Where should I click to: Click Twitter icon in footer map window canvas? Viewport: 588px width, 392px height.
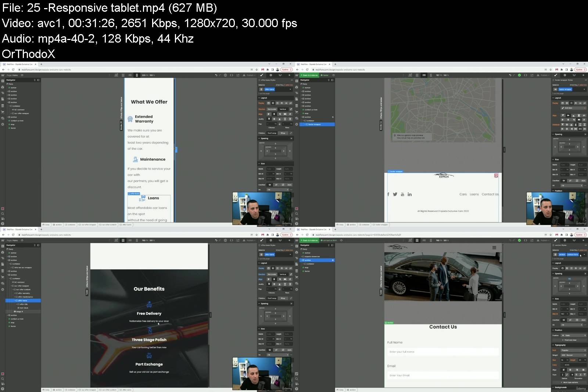(x=395, y=194)
